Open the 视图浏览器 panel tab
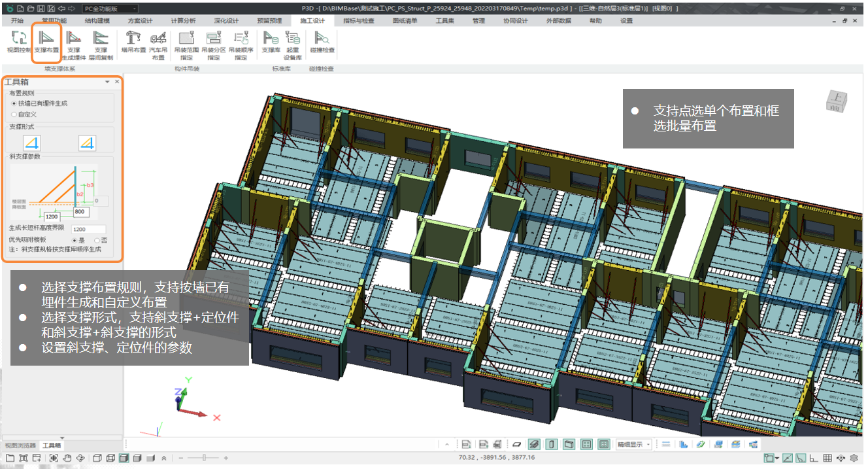Screen dimensions: 868x469 click(x=20, y=445)
